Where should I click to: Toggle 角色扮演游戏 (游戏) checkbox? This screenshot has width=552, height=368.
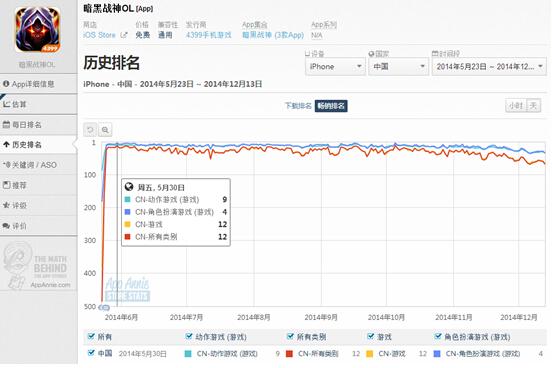438,336
